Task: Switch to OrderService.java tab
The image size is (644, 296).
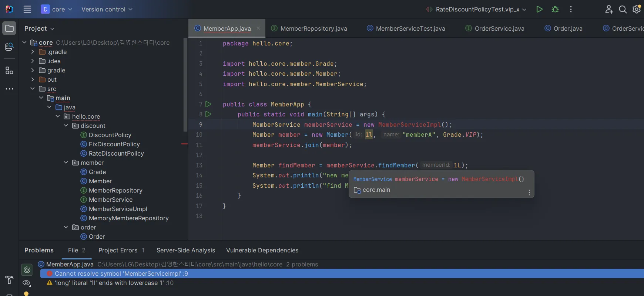Action: (x=495, y=28)
